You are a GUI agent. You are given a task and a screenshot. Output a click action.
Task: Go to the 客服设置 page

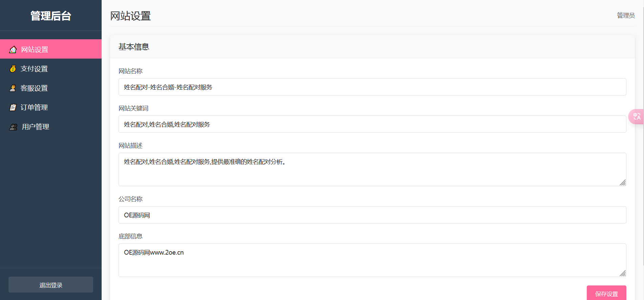click(x=34, y=88)
